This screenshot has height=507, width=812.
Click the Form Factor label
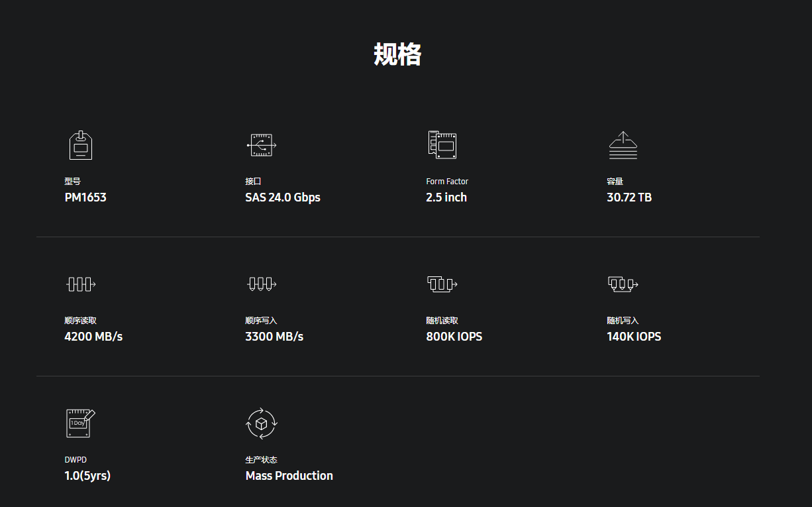(x=447, y=181)
